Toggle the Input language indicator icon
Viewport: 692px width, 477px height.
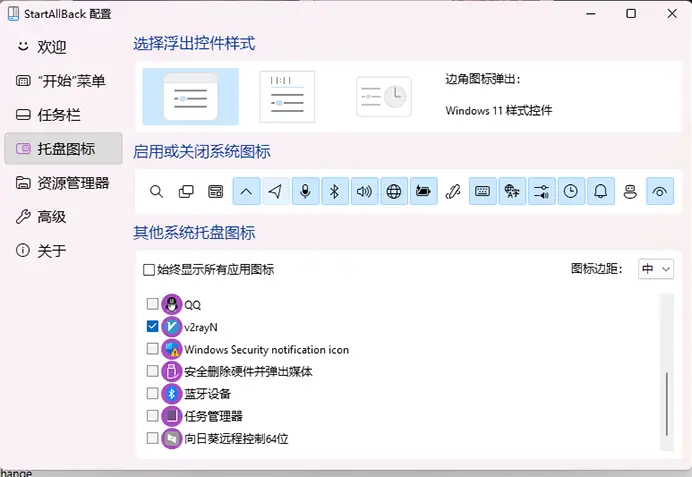click(512, 192)
